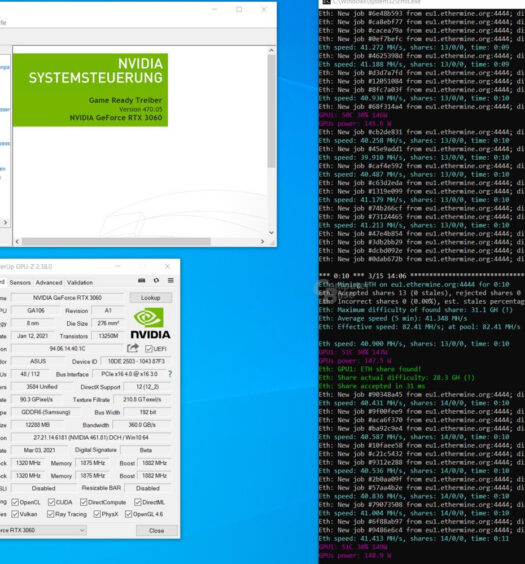Click the Device ID 10DE 2503 field
The width and height of the screenshot is (525, 564).
pos(136,361)
